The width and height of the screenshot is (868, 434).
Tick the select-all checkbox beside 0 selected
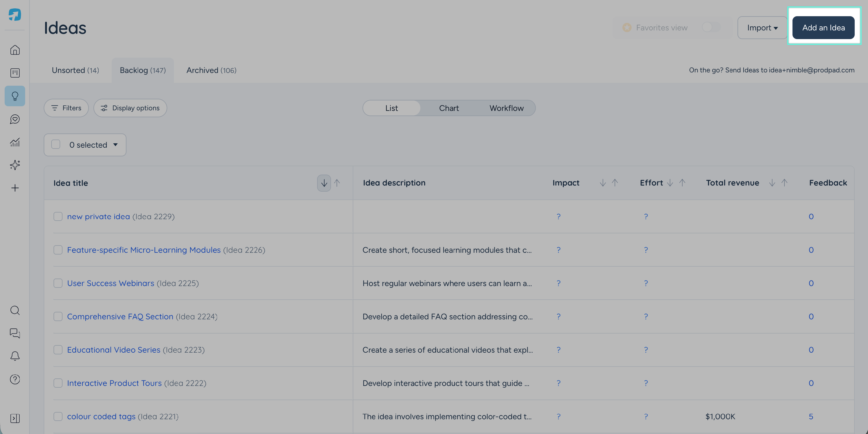click(56, 144)
